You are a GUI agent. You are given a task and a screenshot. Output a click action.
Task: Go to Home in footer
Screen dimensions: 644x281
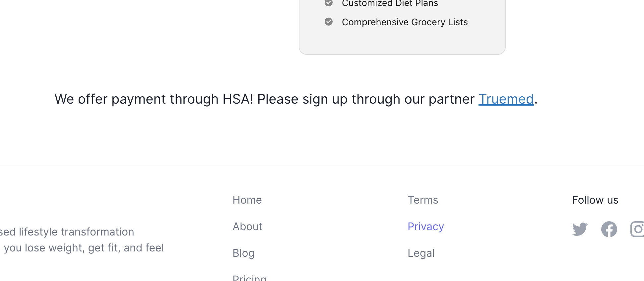point(247,200)
